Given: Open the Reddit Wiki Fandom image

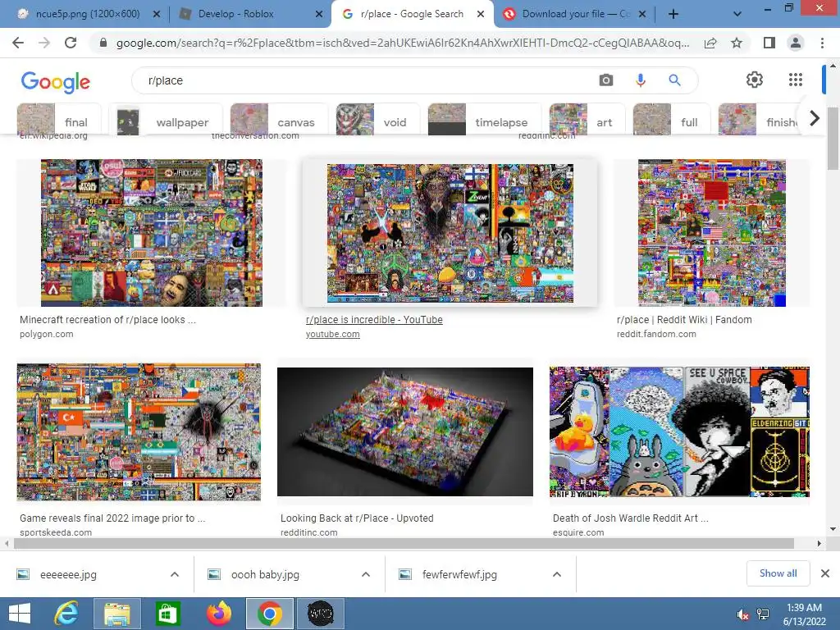Looking at the screenshot, I should [x=711, y=232].
